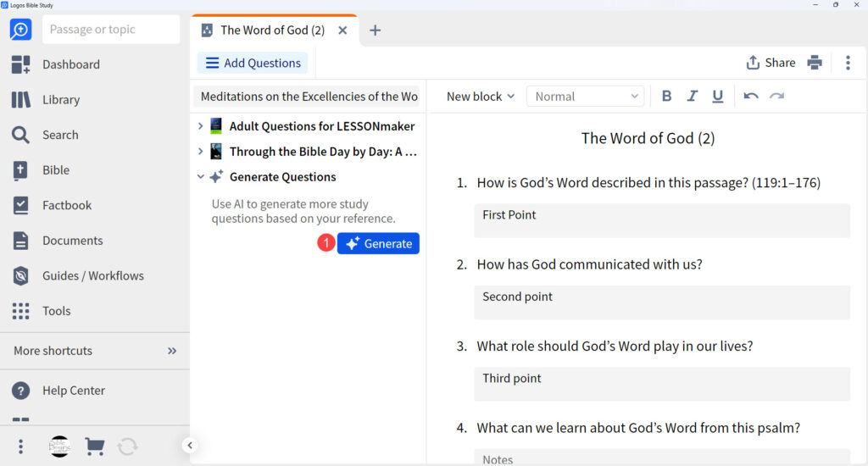This screenshot has width=868, height=466.
Task: Share the document
Action: coord(770,63)
